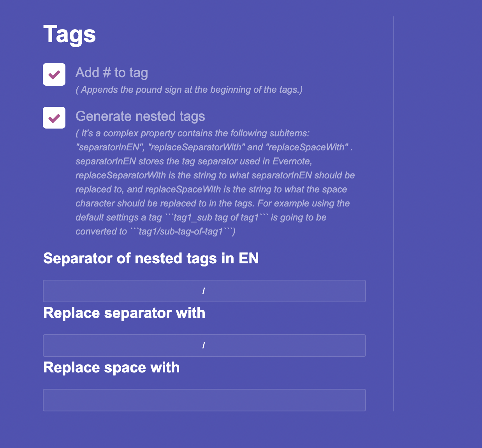The height and width of the screenshot is (448, 482).
Task: Click the empty "Replace space with" field
Action: tap(204, 400)
